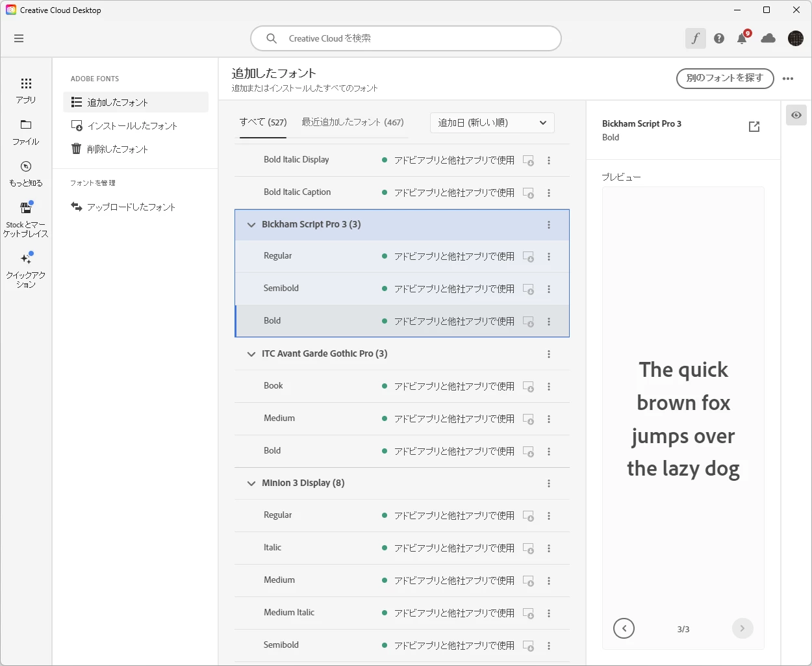The image size is (812, 666).
Task: Select インストールしたフォント in the sidebar
Action: click(x=136, y=125)
